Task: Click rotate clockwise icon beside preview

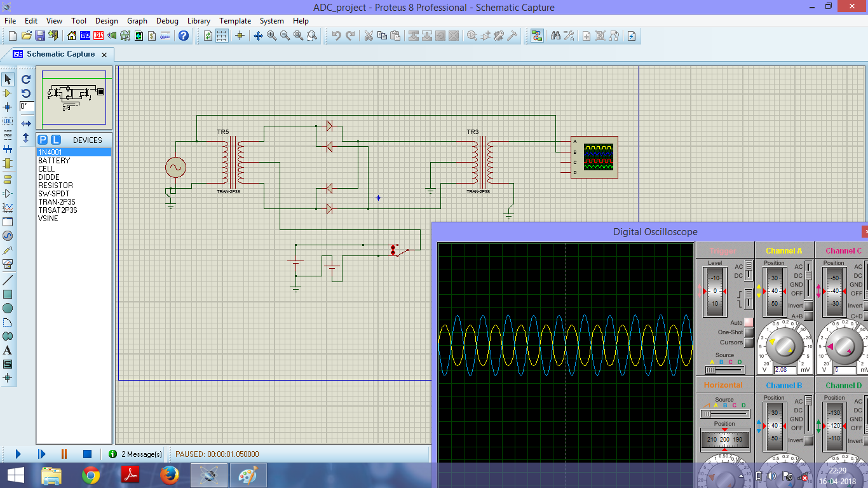Action: click(x=26, y=79)
